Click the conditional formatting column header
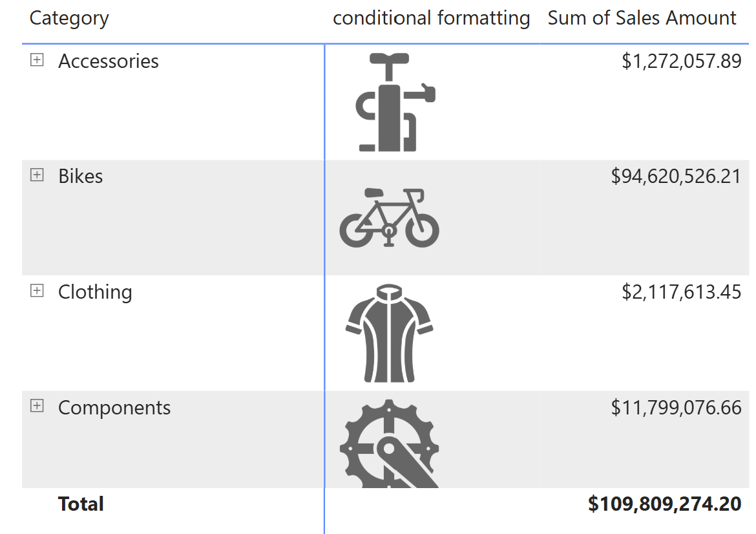This screenshot has width=756, height=534. pyautogui.click(x=432, y=18)
